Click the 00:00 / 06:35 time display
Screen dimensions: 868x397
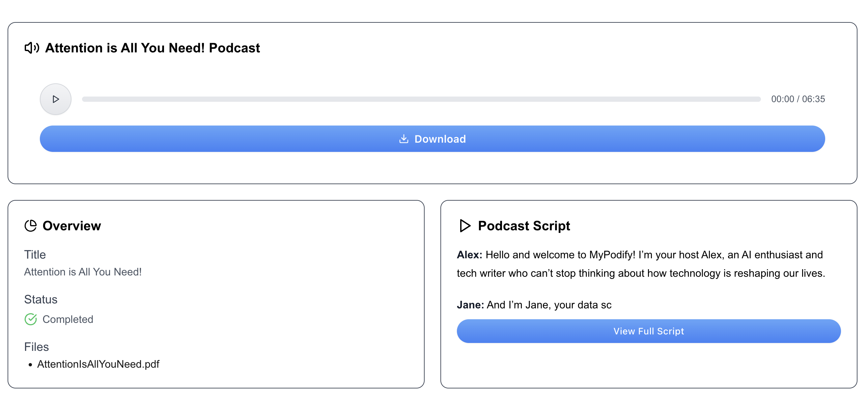click(x=798, y=99)
